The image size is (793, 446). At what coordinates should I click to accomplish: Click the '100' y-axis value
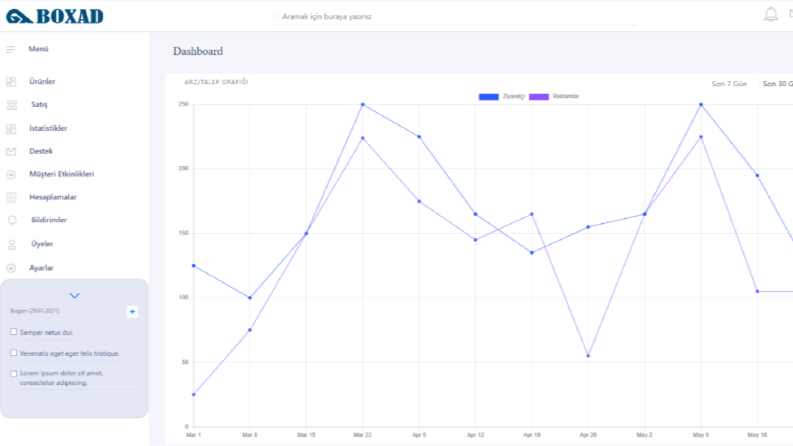click(183, 297)
